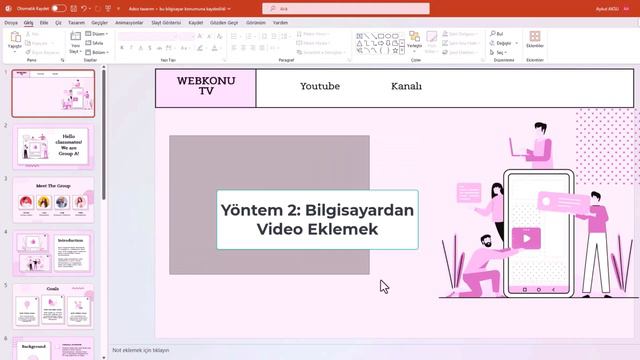
Task: Toggle italic formatting
Action: point(131,48)
